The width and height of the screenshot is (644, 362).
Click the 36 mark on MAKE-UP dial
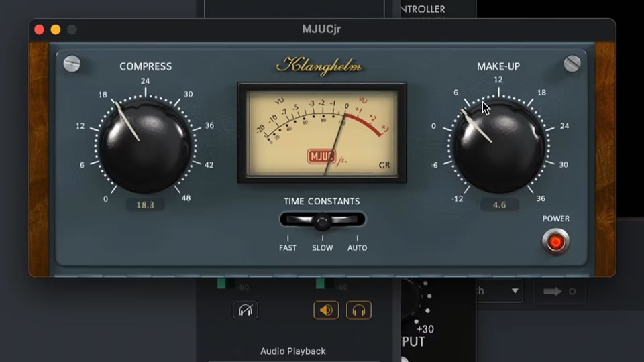pyautogui.click(x=541, y=198)
